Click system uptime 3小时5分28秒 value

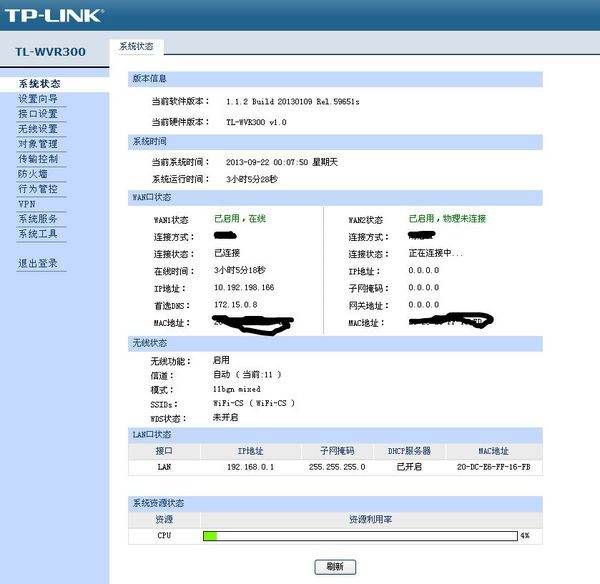[x=252, y=179]
